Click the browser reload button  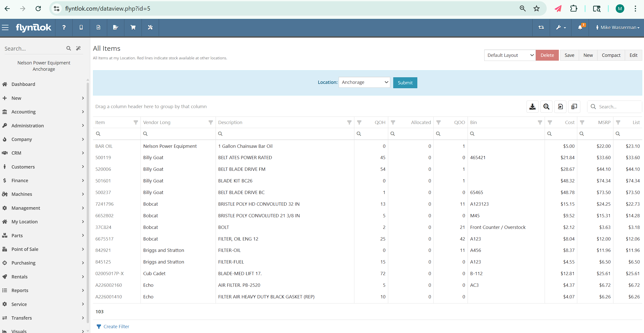38,9
